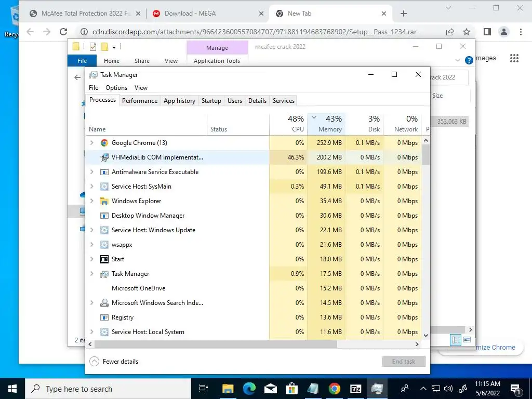
Task: Open the Google apps grid
Action: [514, 58]
